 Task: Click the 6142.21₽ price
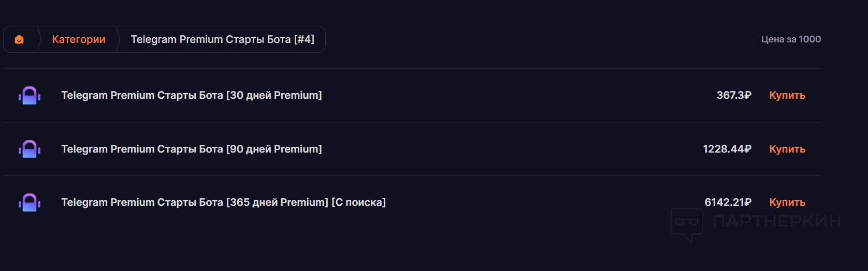[x=728, y=202]
